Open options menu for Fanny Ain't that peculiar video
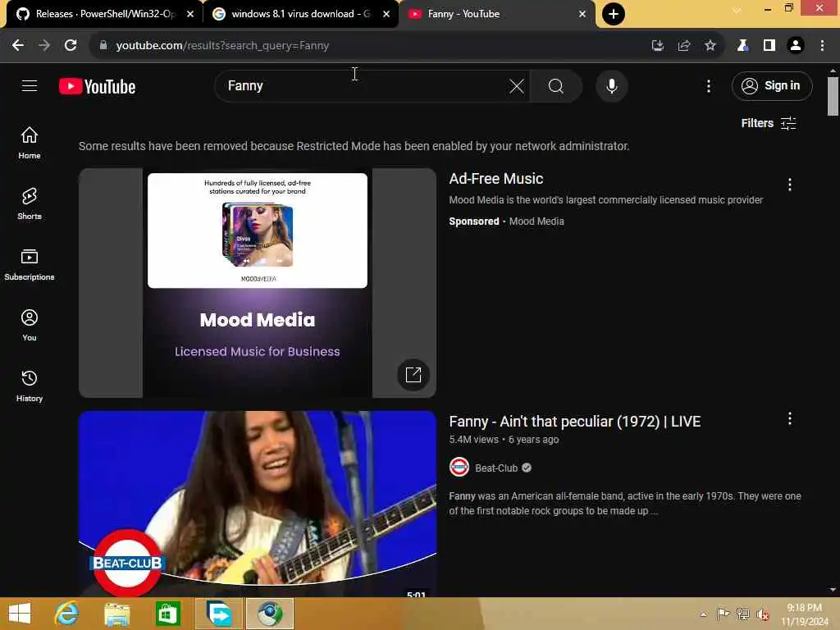840x630 pixels. 790,418
